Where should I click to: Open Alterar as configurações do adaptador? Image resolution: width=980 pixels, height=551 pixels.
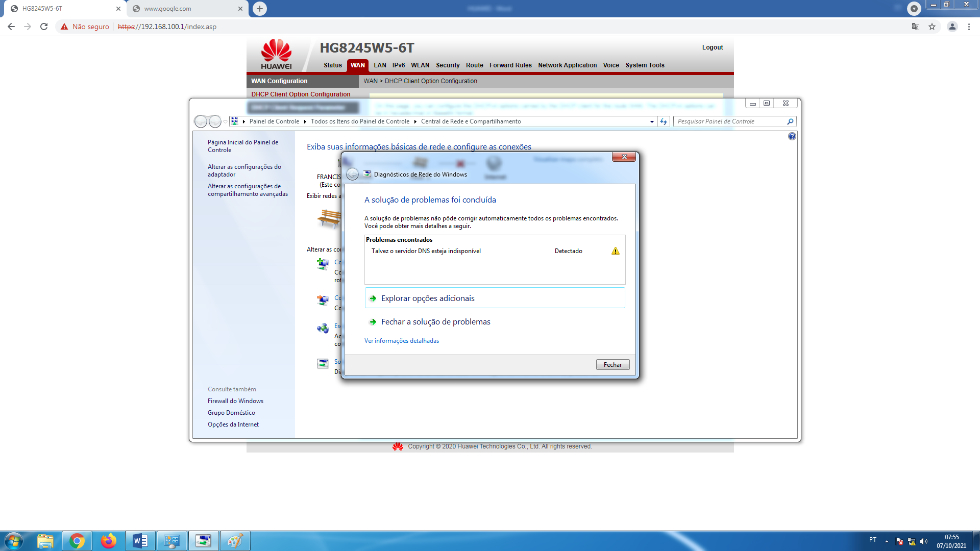click(x=244, y=170)
